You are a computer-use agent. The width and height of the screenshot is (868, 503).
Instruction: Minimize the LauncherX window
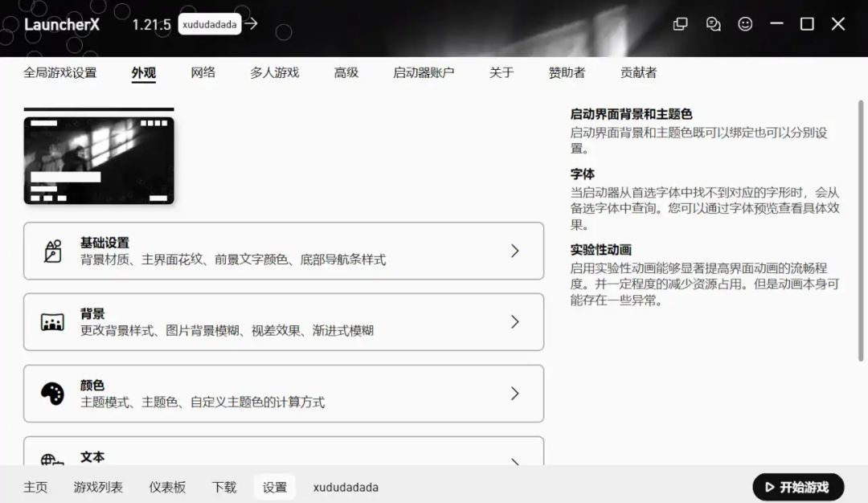coord(776,24)
